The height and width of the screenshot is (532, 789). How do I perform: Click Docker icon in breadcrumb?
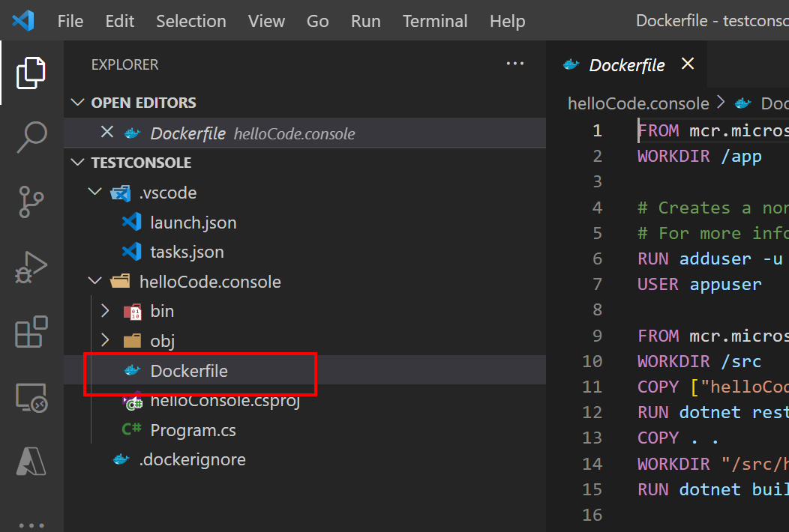pyautogui.click(x=742, y=103)
